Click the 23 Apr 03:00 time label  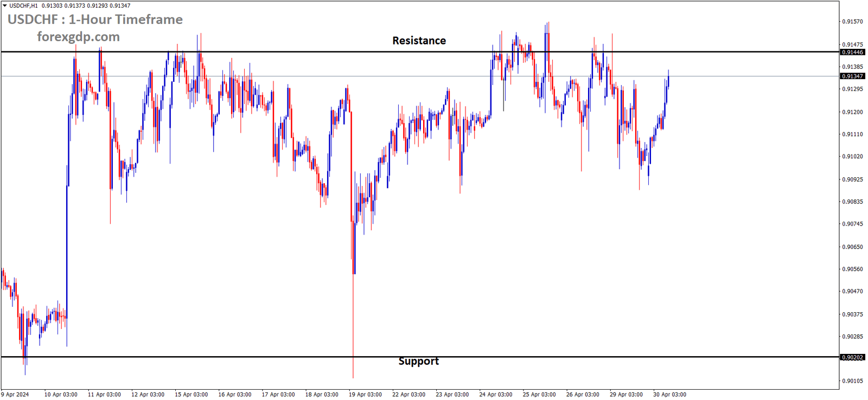click(x=452, y=395)
